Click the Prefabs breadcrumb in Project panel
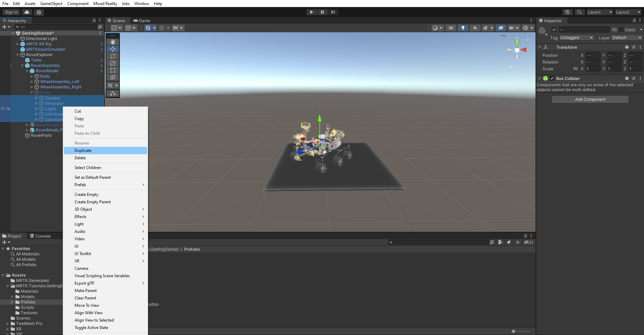Viewport: 644px width, 335px height. (x=192, y=249)
